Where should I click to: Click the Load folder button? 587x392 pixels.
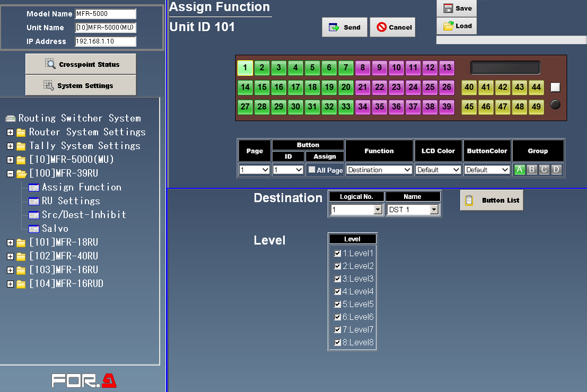pyautogui.click(x=457, y=26)
